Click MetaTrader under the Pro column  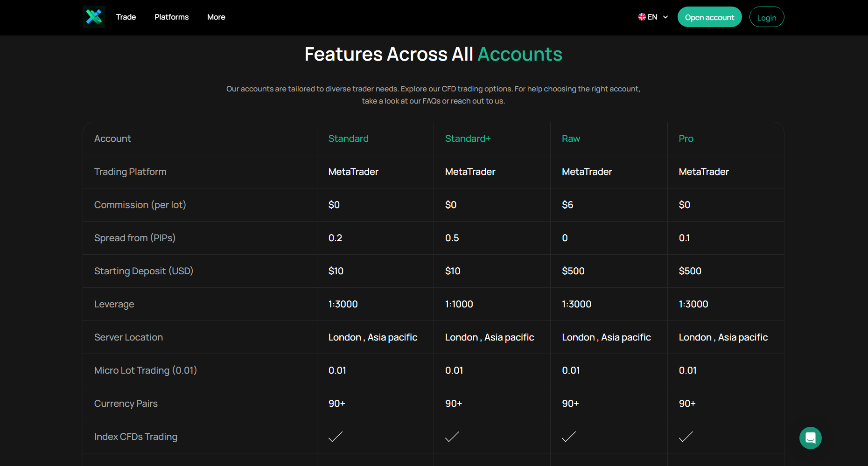coord(704,172)
